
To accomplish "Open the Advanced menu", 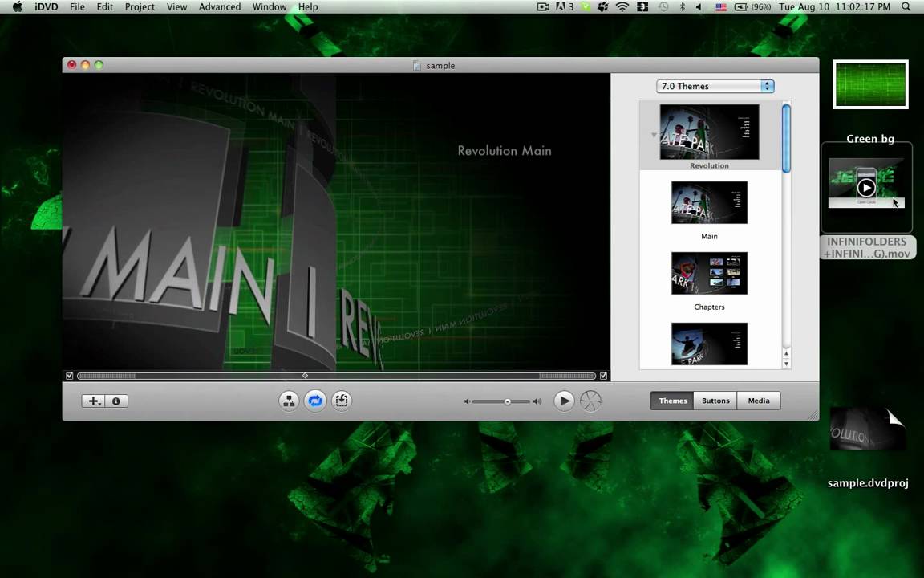I will 220,7.
